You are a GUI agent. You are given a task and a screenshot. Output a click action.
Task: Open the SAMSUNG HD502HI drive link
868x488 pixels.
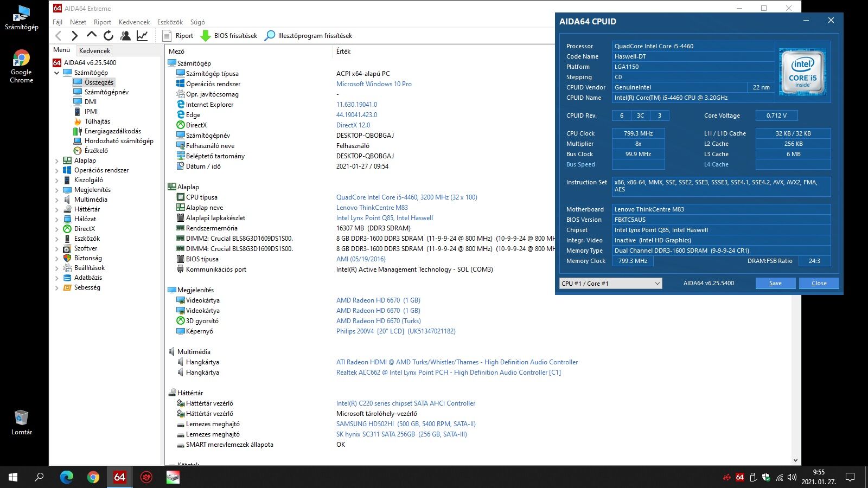tap(406, 424)
